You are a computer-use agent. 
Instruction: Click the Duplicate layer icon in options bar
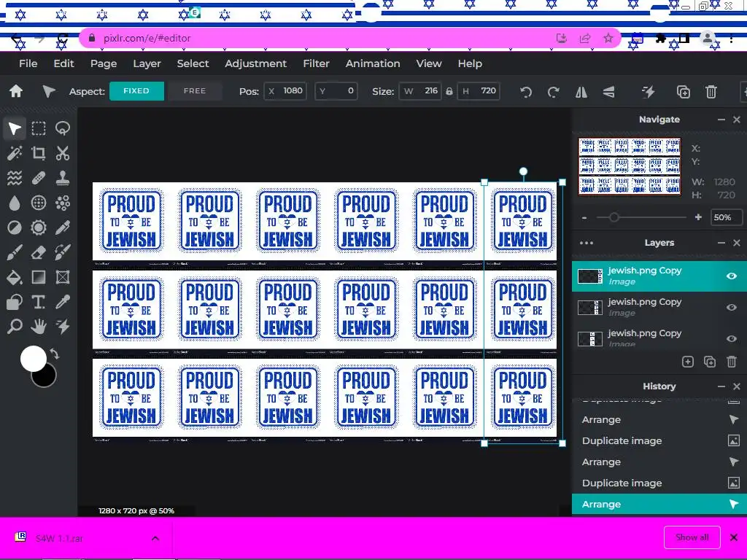[x=683, y=91]
